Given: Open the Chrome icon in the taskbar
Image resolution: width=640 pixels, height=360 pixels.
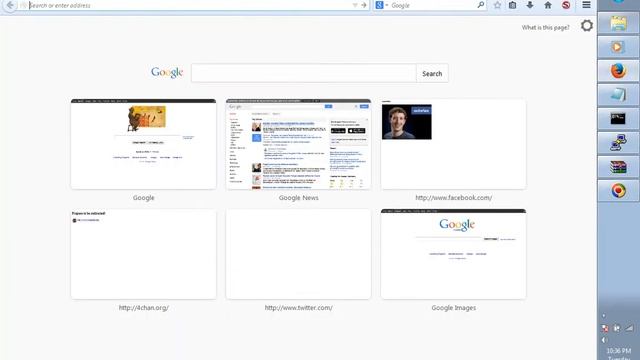Looking at the screenshot, I should tap(618, 191).
